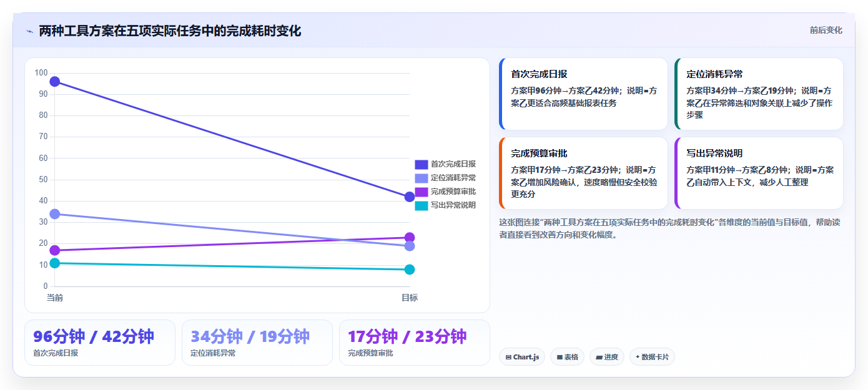This screenshot has height=390, width=868.
Task: Click the 表格 tag chip
Action: pos(567,357)
